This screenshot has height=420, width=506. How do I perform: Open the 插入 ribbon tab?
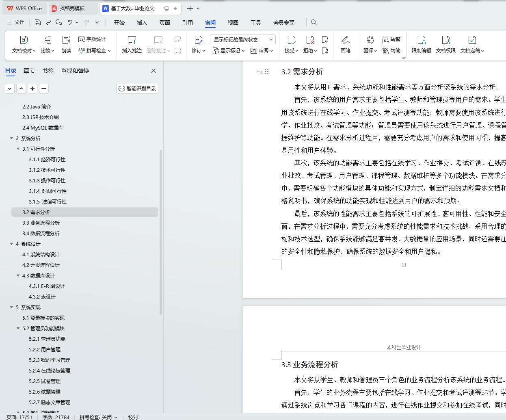coord(142,23)
